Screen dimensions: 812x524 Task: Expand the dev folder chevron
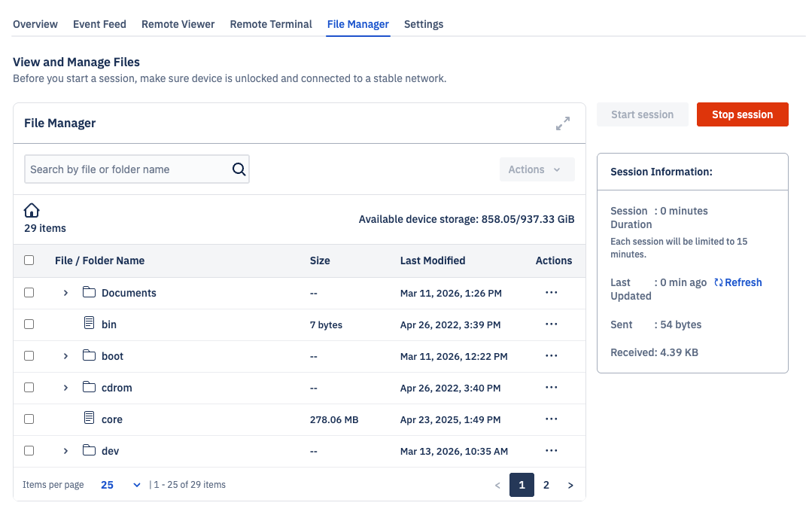pyautogui.click(x=65, y=451)
